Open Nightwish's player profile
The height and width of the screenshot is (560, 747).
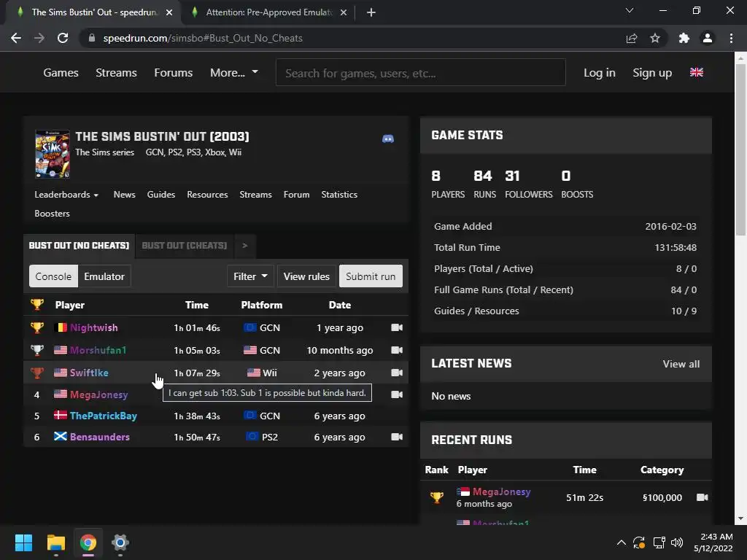coord(94,327)
